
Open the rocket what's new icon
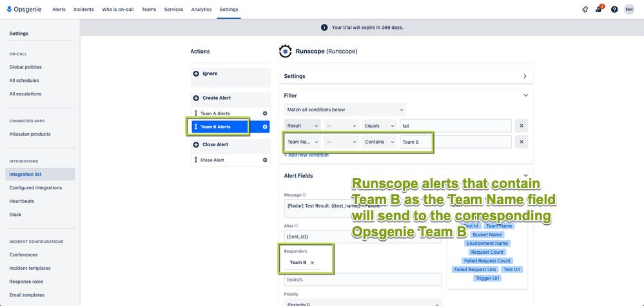coord(585,10)
